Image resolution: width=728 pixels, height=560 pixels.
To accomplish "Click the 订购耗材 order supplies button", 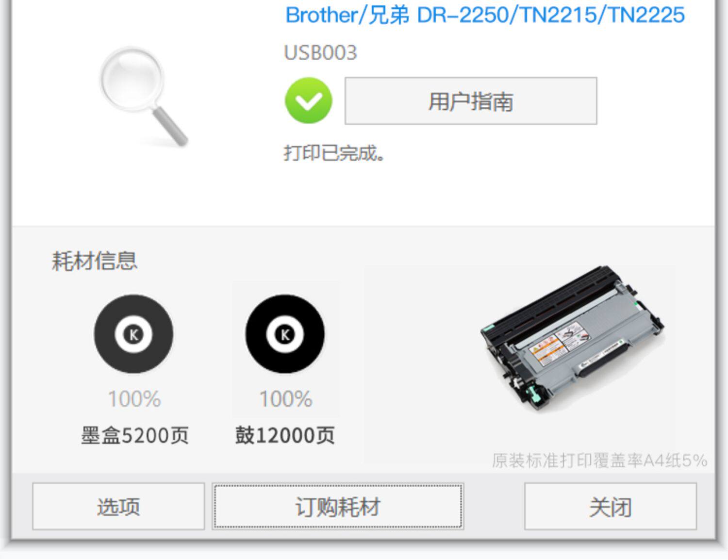I will [x=338, y=506].
